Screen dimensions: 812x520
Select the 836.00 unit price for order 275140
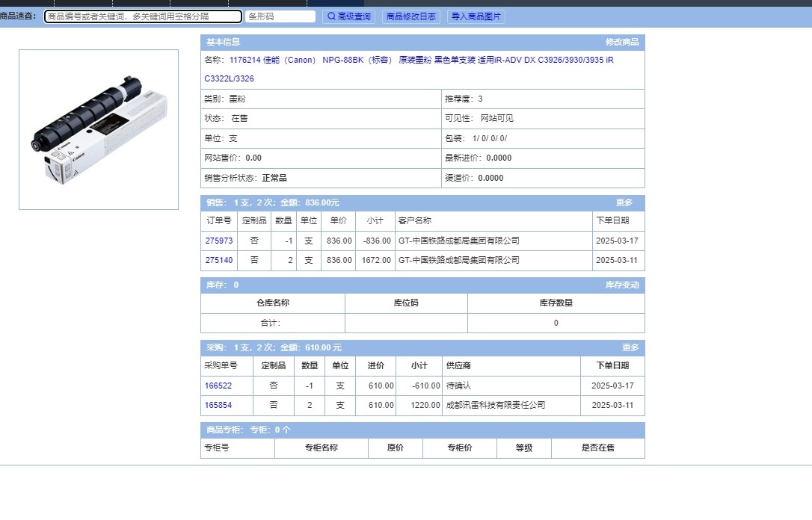tap(339, 260)
